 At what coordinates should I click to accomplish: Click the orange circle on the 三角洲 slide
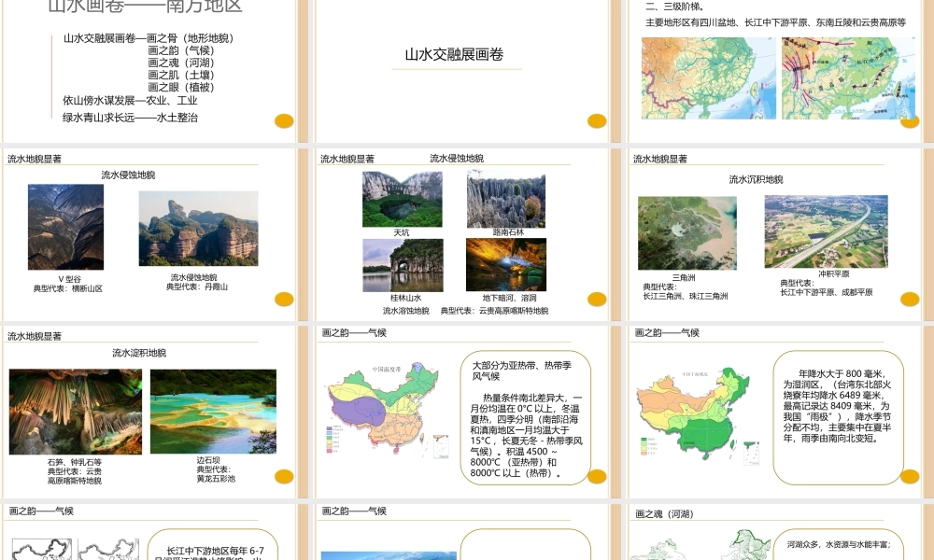point(910,299)
